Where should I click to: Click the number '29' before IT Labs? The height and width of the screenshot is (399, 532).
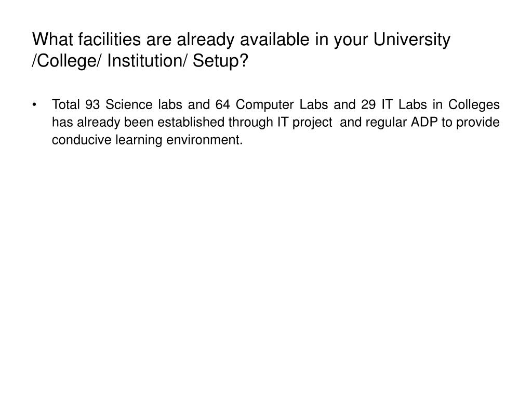(368, 104)
